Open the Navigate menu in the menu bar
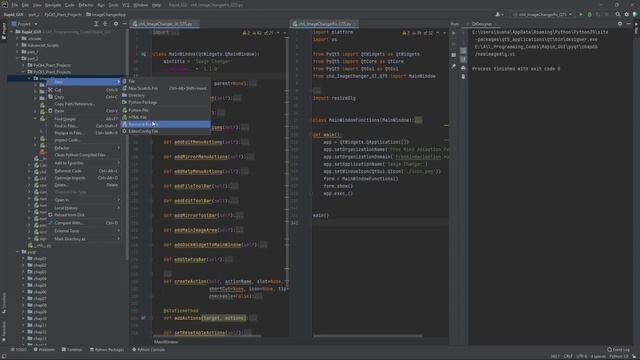The width and height of the screenshot is (640, 360). 53,5
